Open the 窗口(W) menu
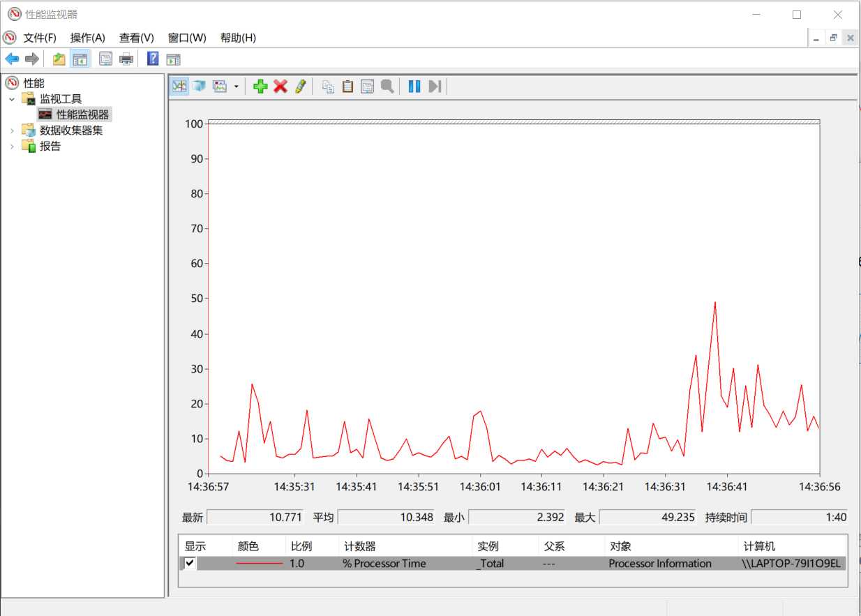The height and width of the screenshot is (616, 861). pyautogui.click(x=187, y=38)
